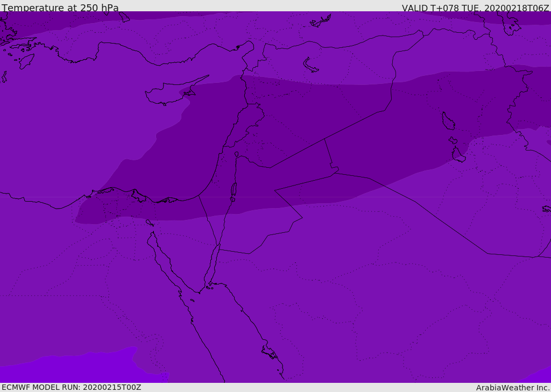Select the island of Rhodes
The image size is (551, 392).
[26, 61]
